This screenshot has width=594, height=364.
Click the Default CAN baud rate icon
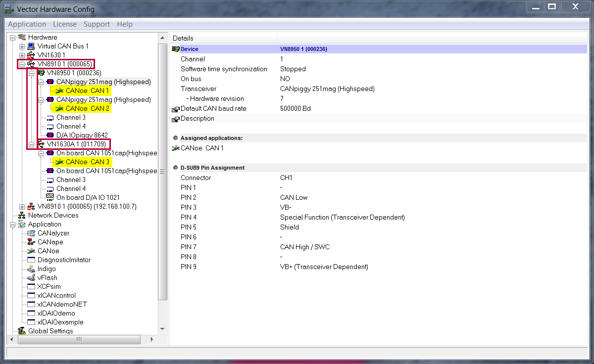pos(175,109)
